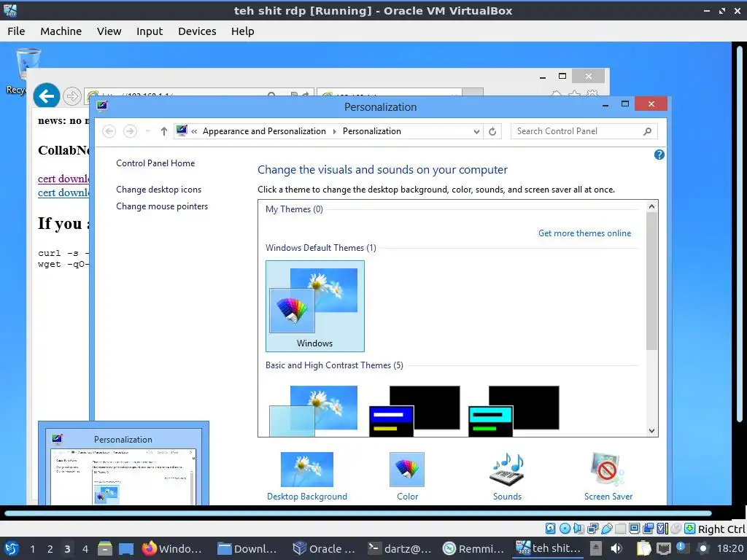Click the VirtualBox network indicator
The height and width of the screenshot is (560, 747).
[592, 528]
